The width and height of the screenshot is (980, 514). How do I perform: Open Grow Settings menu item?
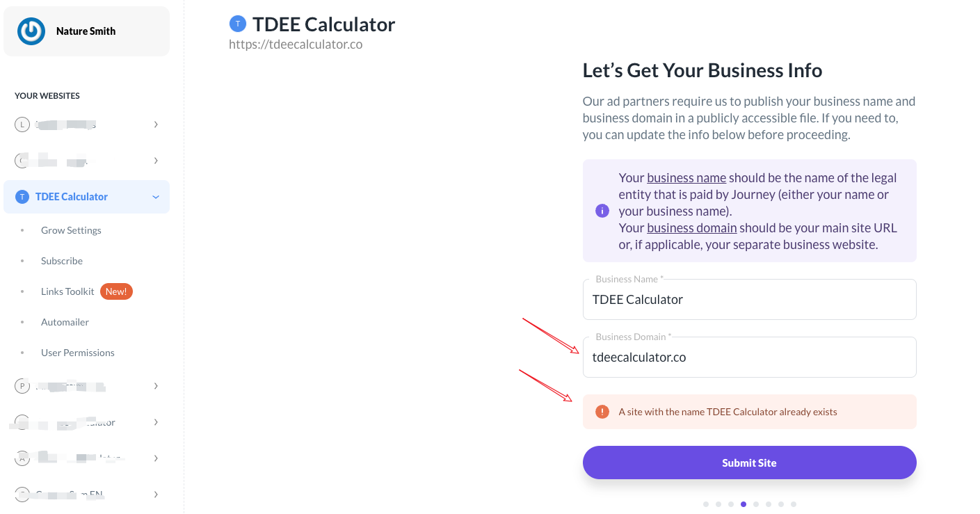pyautogui.click(x=71, y=230)
